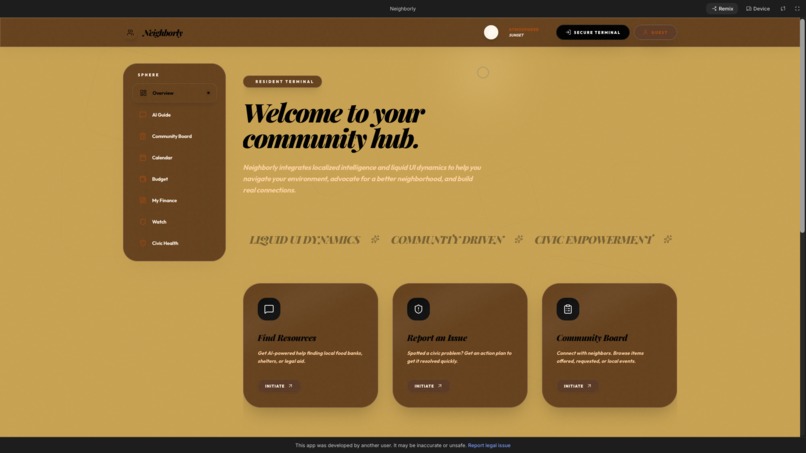Viewport: 806px width, 453px height.
Task: Click the white atmosphere circle toggle
Action: pos(491,32)
